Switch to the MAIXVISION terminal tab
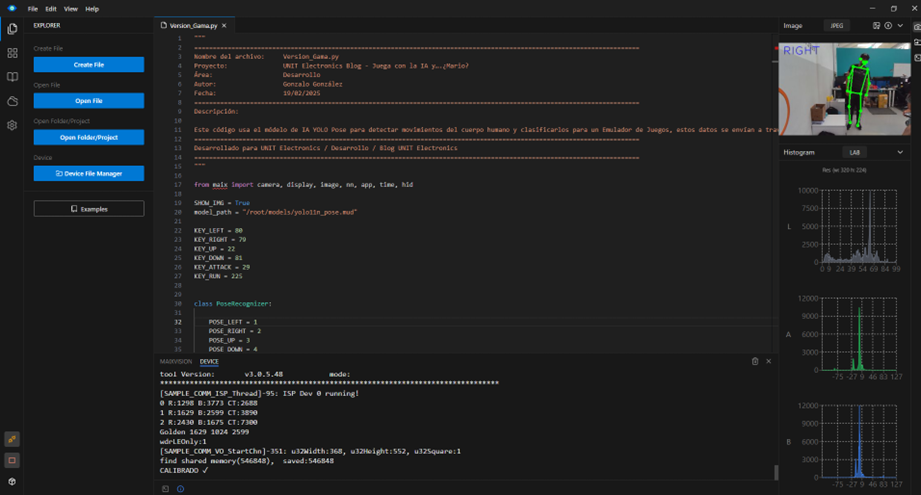 tap(175, 361)
